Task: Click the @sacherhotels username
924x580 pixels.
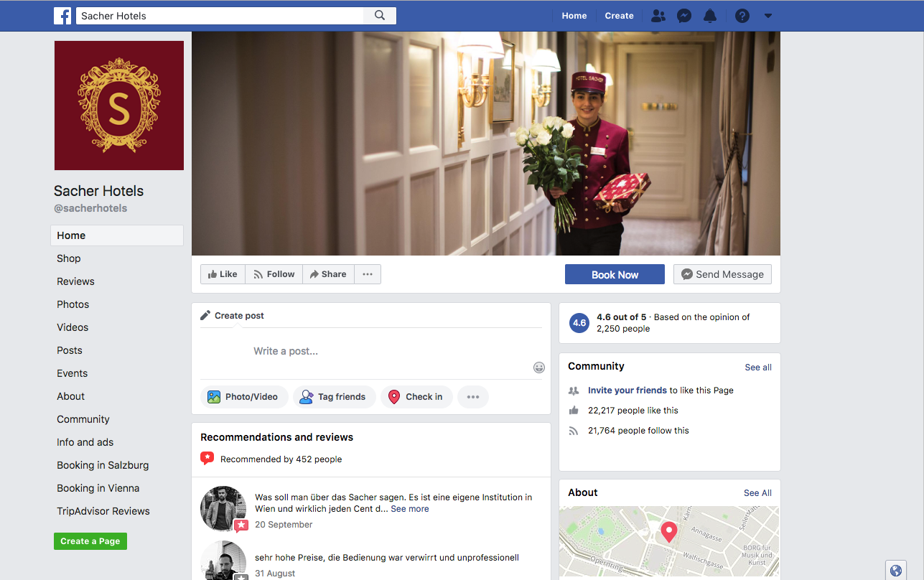Action: click(90, 208)
